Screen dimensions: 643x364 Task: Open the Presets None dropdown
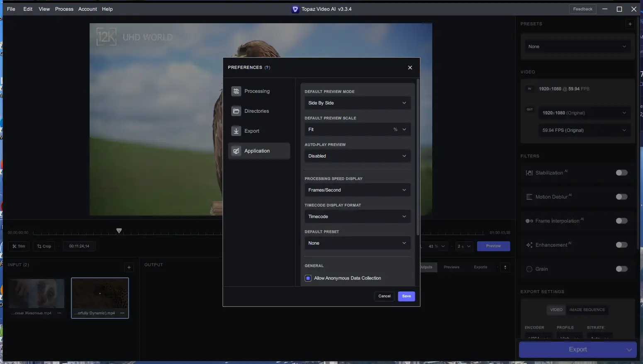point(577,46)
